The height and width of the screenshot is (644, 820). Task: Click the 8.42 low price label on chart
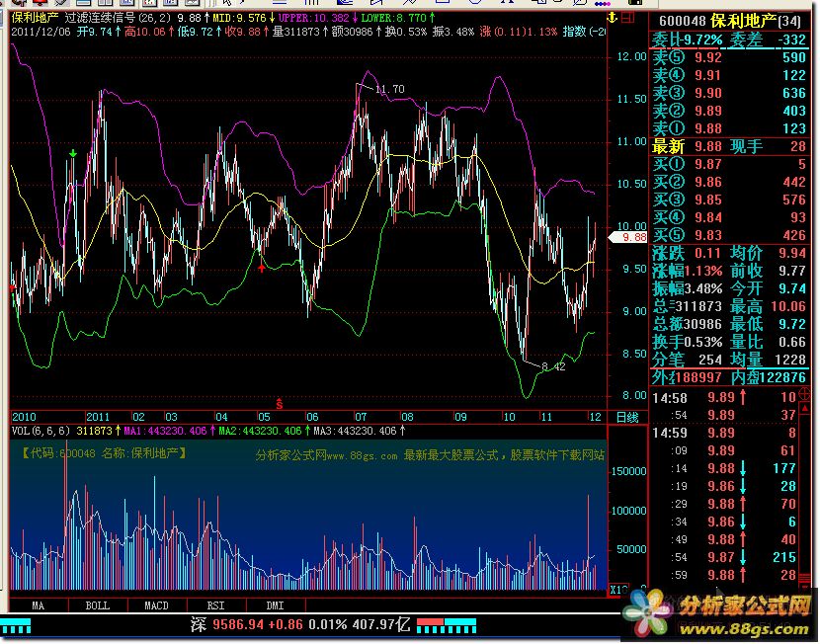tap(554, 367)
